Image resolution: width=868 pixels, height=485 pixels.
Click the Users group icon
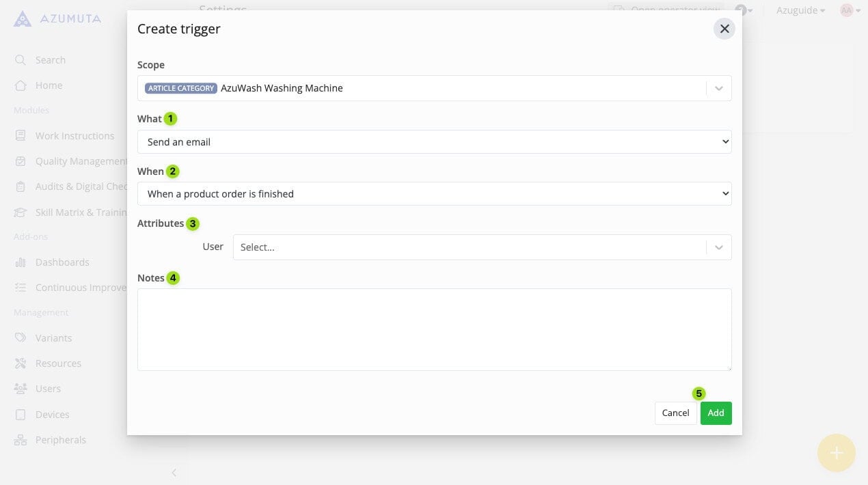point(21,389)
